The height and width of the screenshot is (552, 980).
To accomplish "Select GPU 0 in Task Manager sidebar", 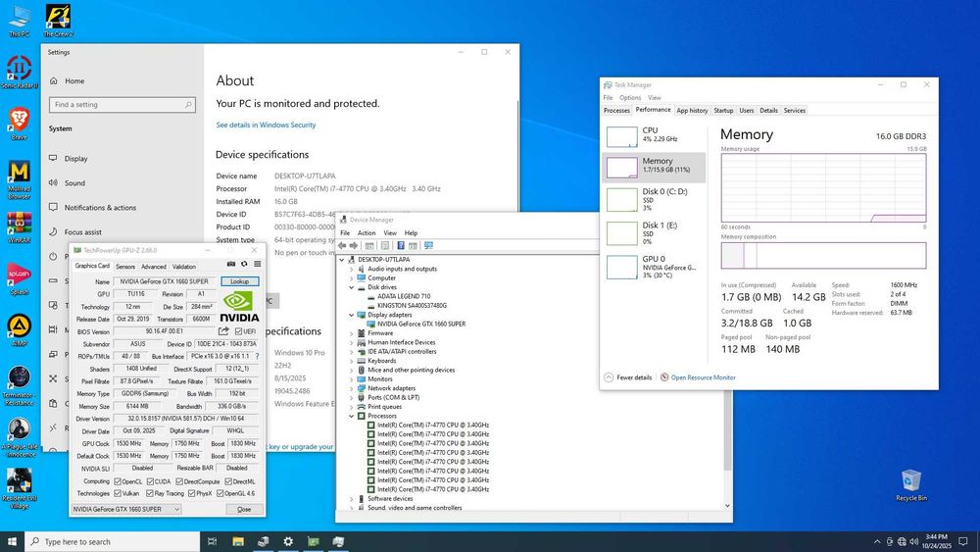I will 654,267.
